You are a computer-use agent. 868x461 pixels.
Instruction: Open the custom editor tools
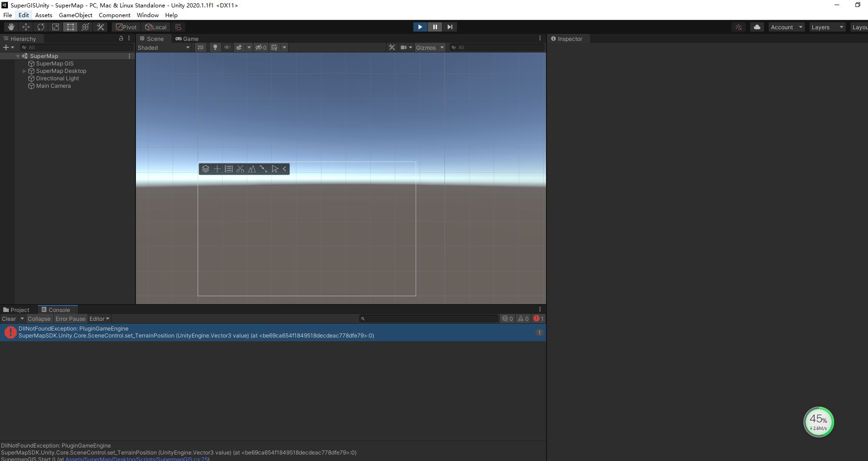pyautogui.click(x=100, y=27)
